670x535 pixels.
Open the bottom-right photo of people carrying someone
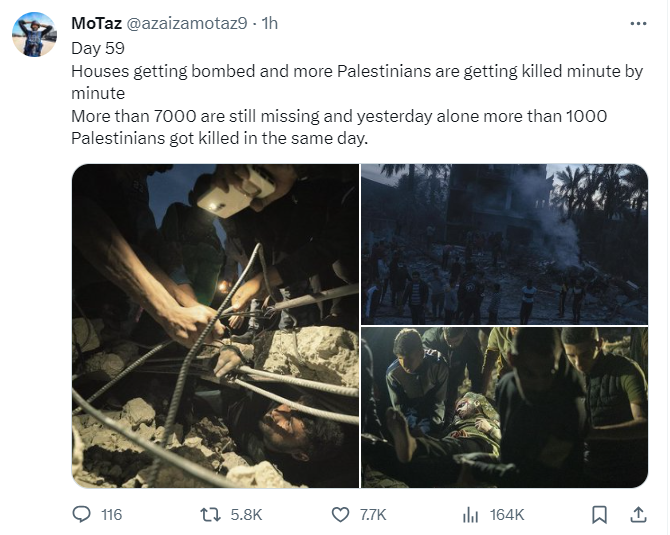coord(504,407)
